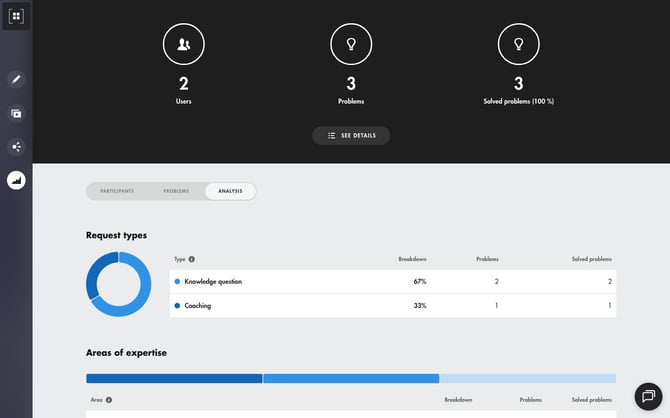
Task: Open the media library icon in sidebar
Action: click(x=16, y=113)
